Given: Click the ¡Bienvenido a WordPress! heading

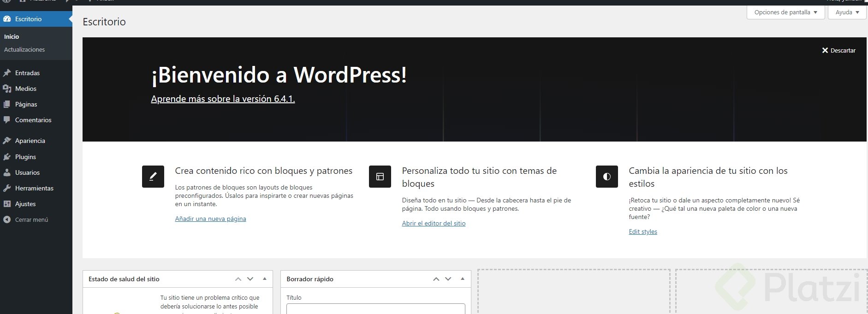Looking at the screenshot, I should [279, 75].
